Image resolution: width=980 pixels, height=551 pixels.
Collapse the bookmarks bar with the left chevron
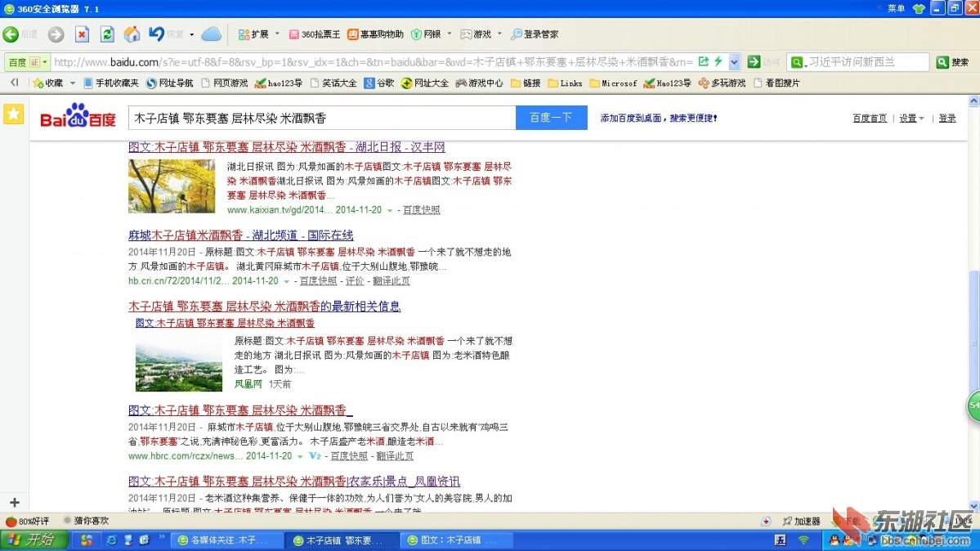pyautogui.click(x=15, y=83)
